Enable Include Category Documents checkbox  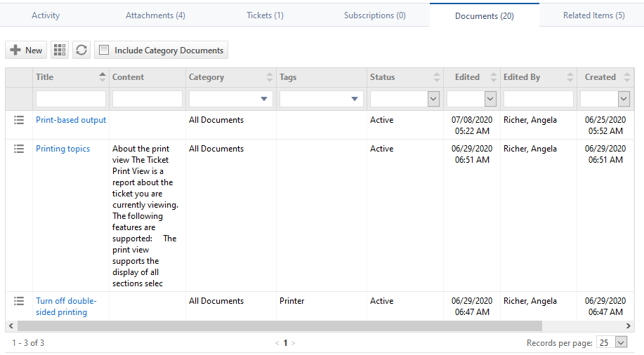tap(104, 50)
